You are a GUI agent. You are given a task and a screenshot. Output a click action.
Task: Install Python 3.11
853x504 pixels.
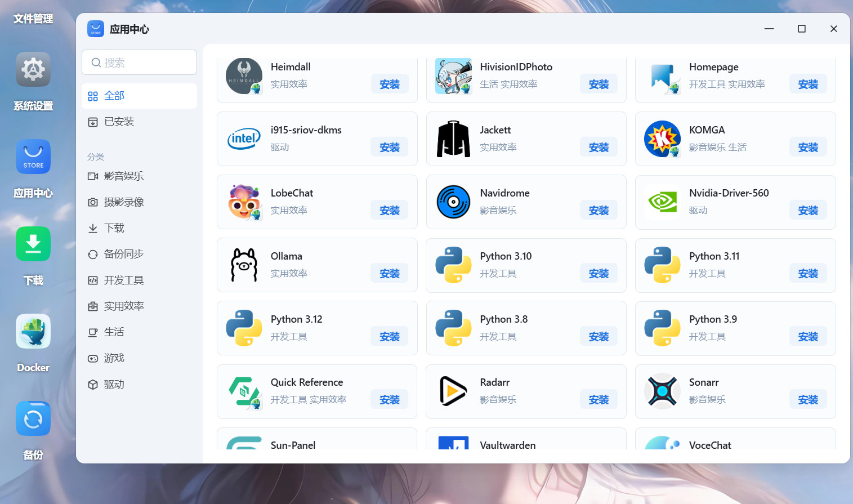(x=808, y=273)
